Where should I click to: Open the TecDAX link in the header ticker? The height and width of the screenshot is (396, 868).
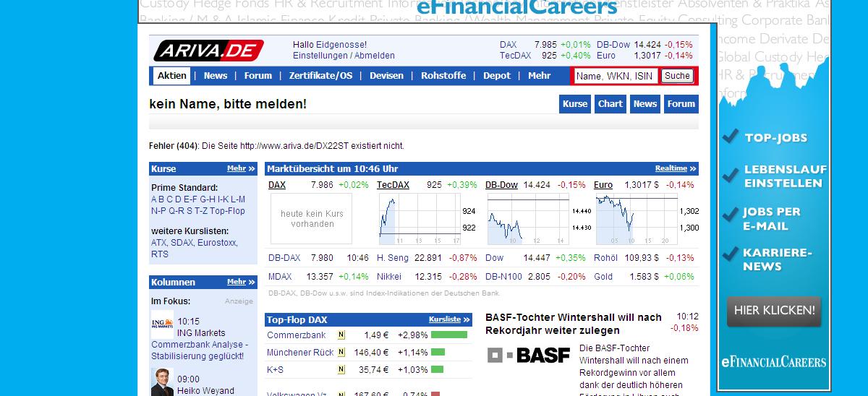515,56
